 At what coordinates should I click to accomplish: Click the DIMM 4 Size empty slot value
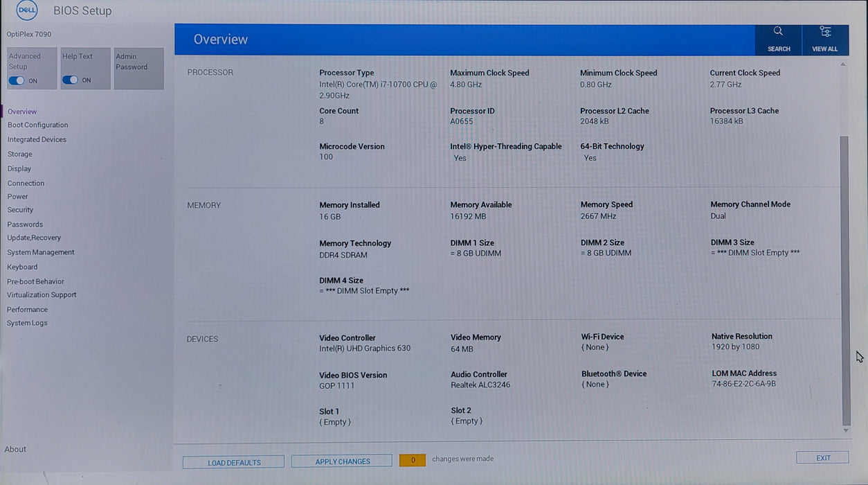[x=364, y=291]
